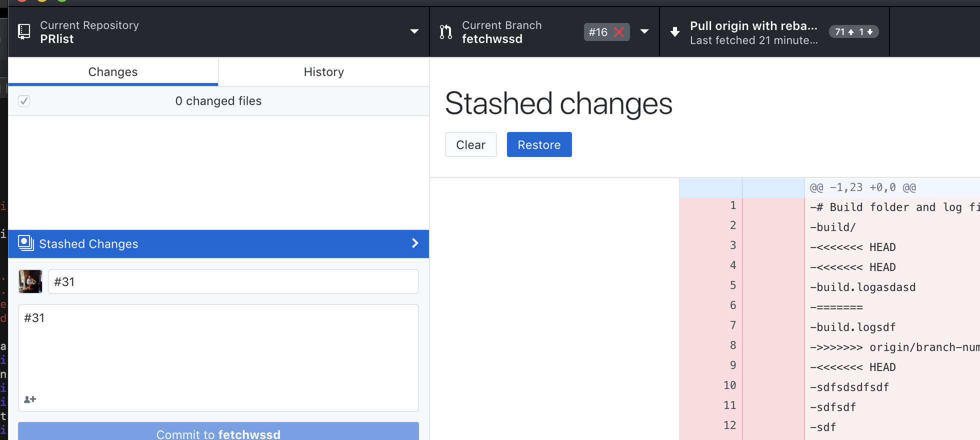Expand Stashed Changes with its chevron
The image size is (980, 440).
pyautogui.click(x=414, y=243)
